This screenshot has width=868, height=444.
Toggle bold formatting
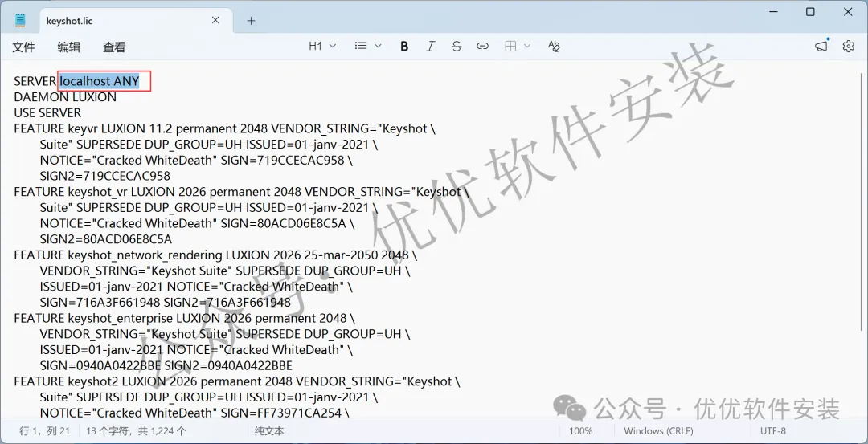coord(404,47)
